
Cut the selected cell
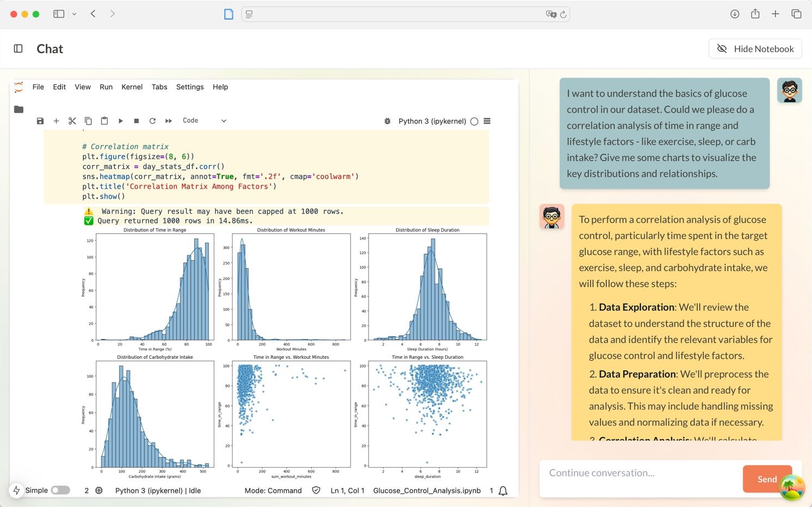tap(72, 120)
